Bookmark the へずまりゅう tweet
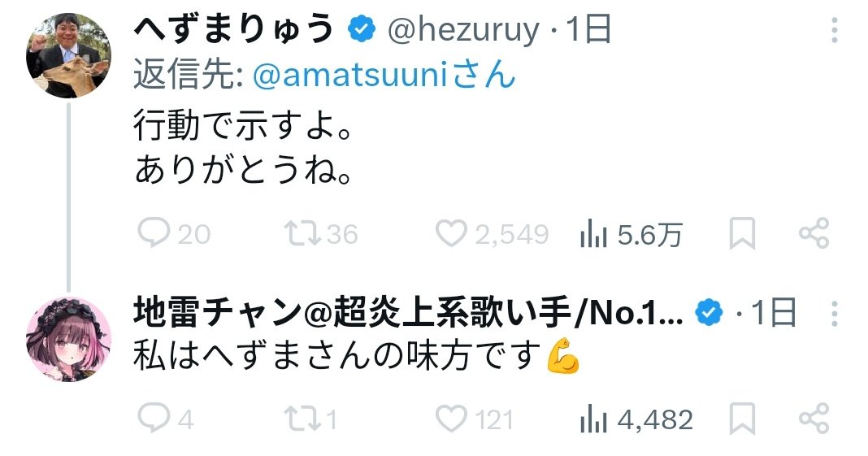The width and height of the screenshot is (868, 456). [x=741, y=234]
